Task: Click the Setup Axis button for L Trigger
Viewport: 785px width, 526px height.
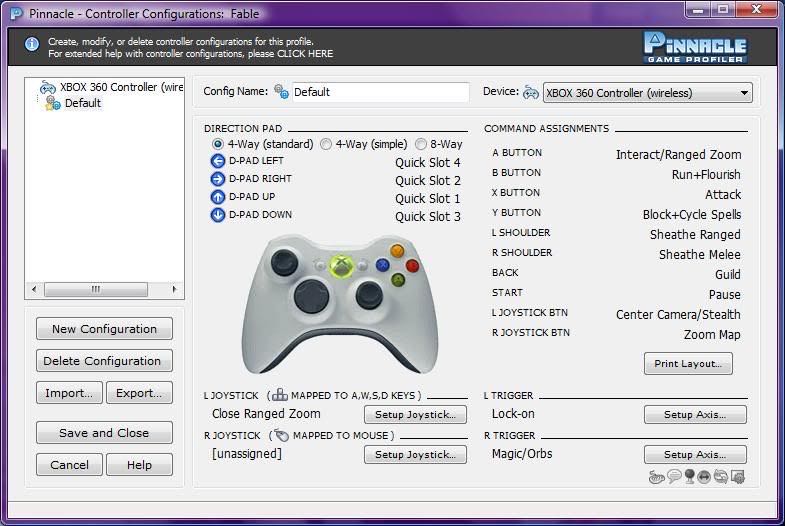Action: (x=695, y=414)
